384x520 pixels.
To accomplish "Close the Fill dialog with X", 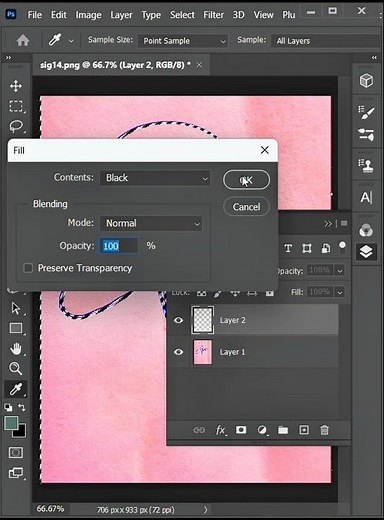I will [265, 150].
